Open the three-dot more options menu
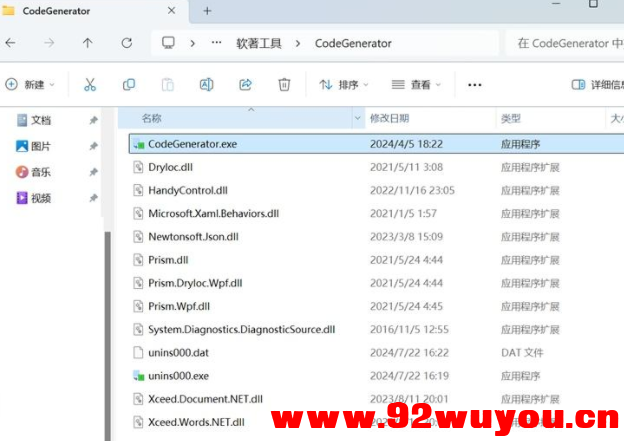The height and width of the screenshot is (441, 624). [475, 85]
